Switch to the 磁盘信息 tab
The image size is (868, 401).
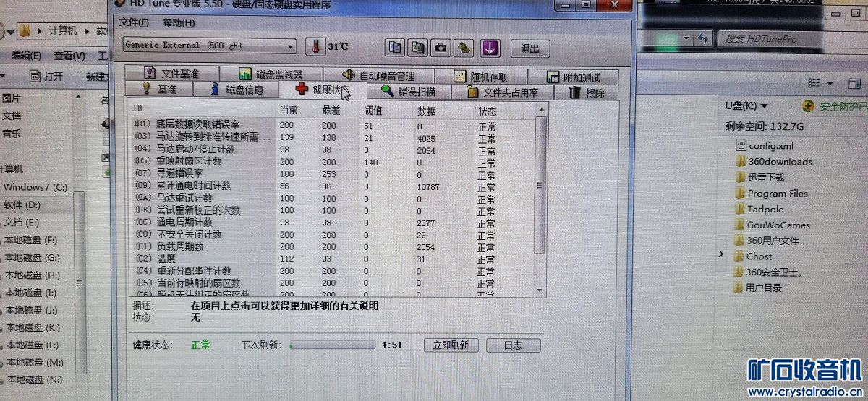[236, 90]
